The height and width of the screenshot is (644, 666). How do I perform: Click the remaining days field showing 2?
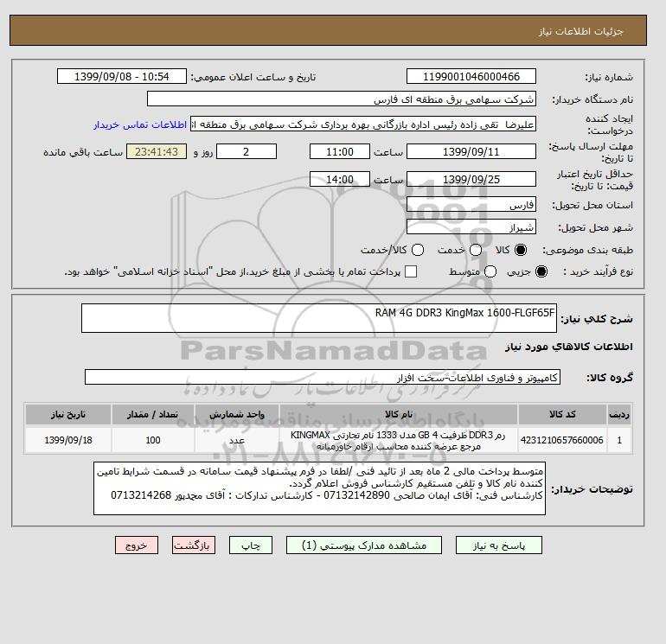pos(247,151)
